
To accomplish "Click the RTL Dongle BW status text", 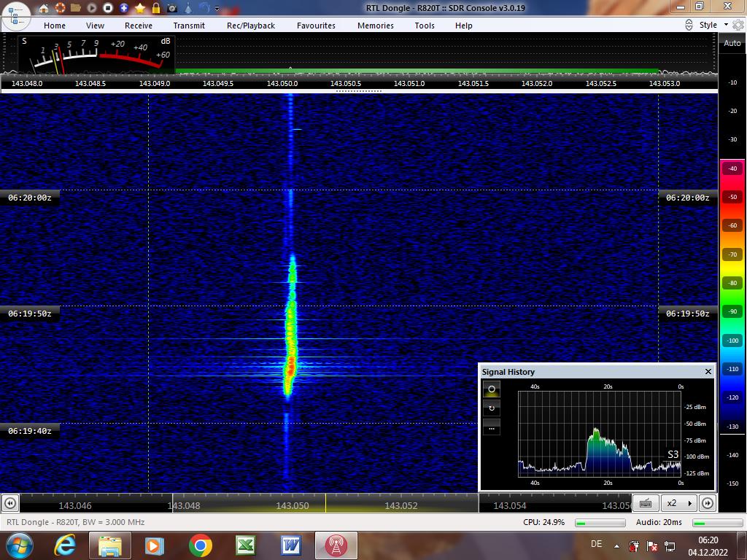I will (75, 522).
